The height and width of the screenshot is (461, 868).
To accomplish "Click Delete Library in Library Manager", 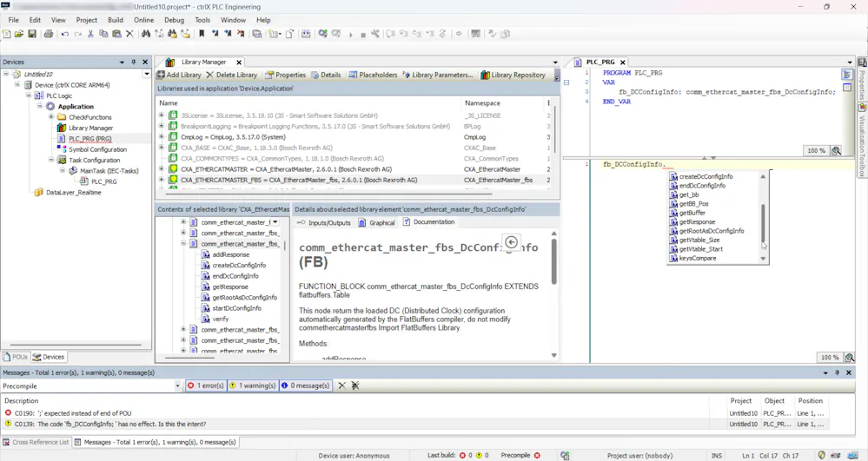I will pos(231,75).
